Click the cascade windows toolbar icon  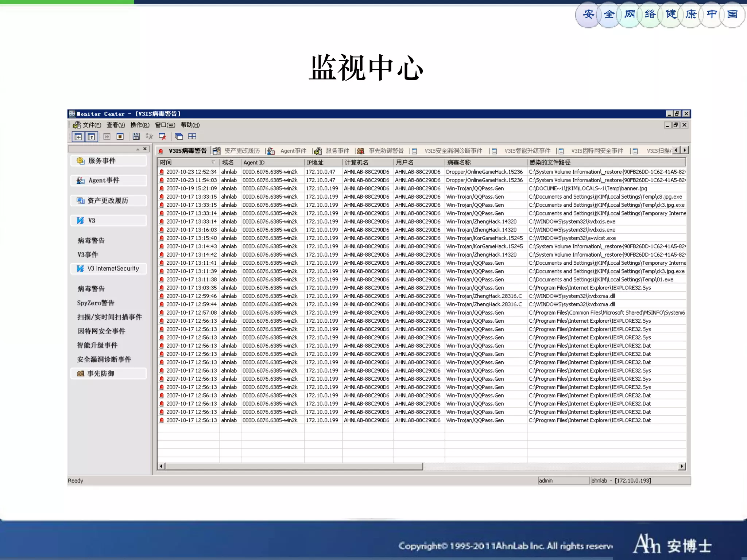point(179,136)
